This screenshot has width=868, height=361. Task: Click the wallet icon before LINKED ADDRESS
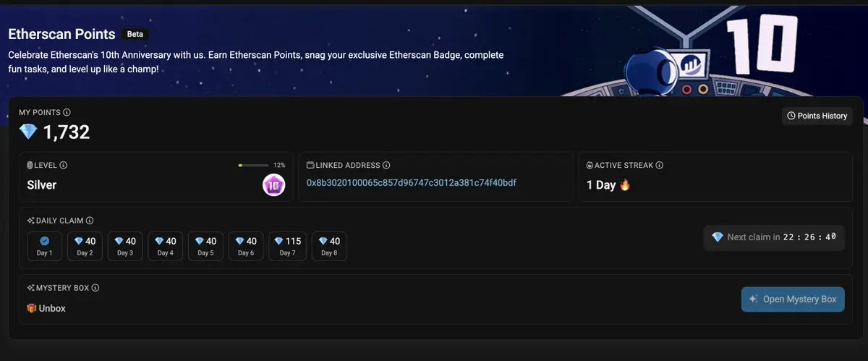point(310,166)
